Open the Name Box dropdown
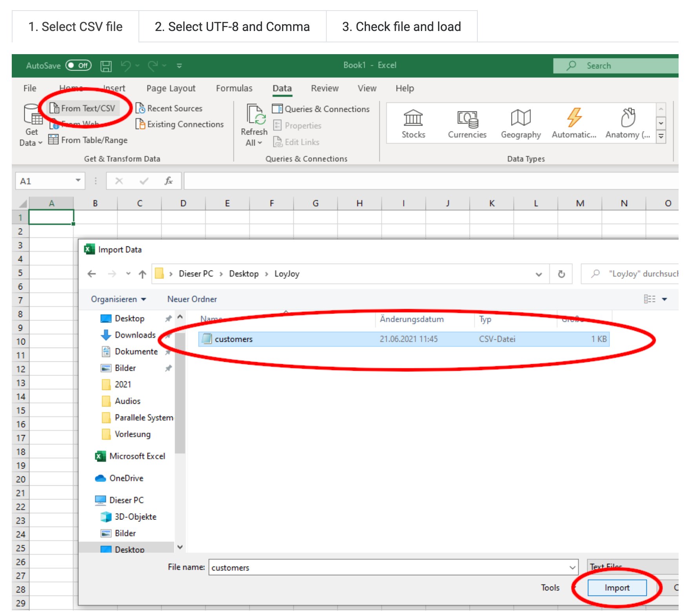 (78, 181)
